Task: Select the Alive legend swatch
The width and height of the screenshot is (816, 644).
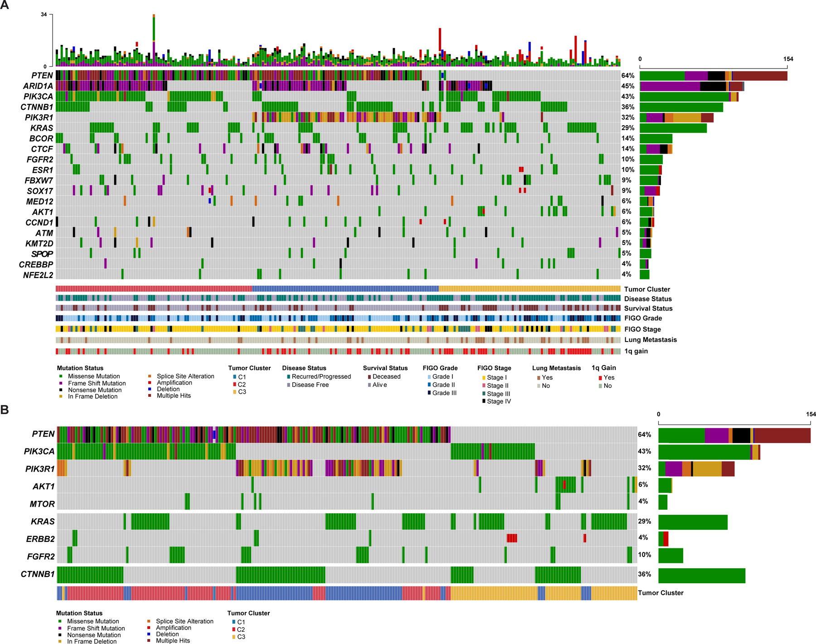Action: click(x=369, y=385)
